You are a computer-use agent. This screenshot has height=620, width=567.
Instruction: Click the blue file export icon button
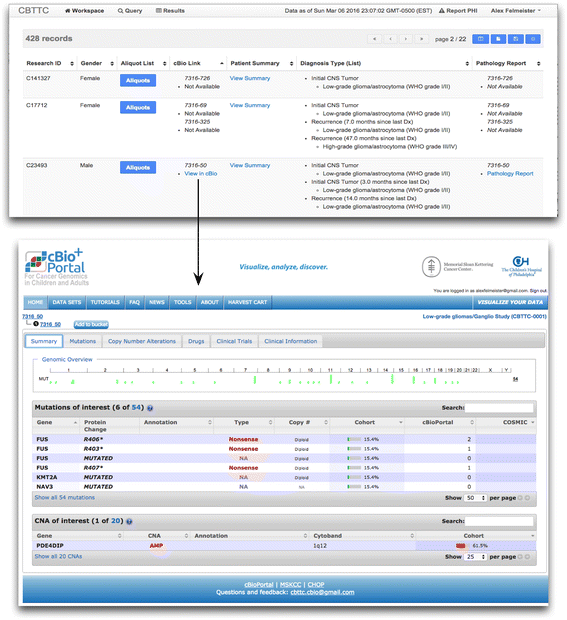tap(498, 39)
